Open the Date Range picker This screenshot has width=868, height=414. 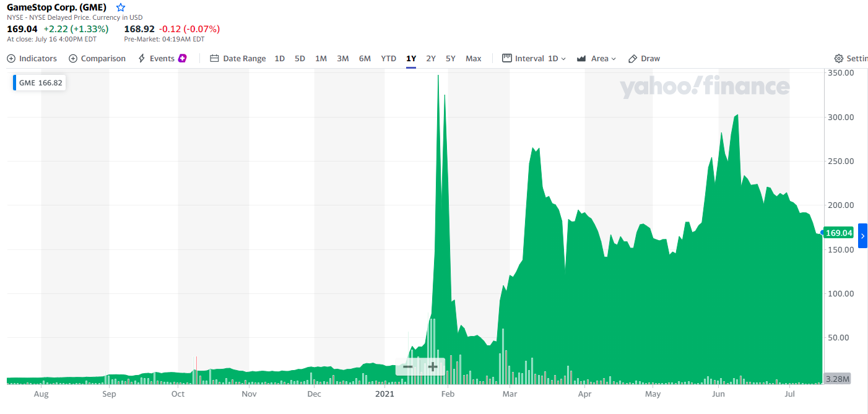click(x=238, y=58)
